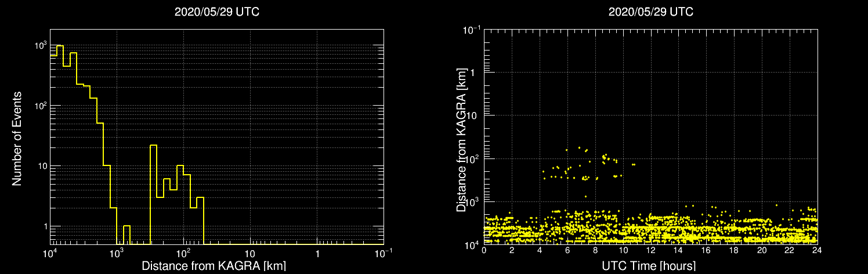The height and width of the screenshot is (274, 868).
Task: Click the hour 6 tick label on the time axis
Action: coord(567,250)
